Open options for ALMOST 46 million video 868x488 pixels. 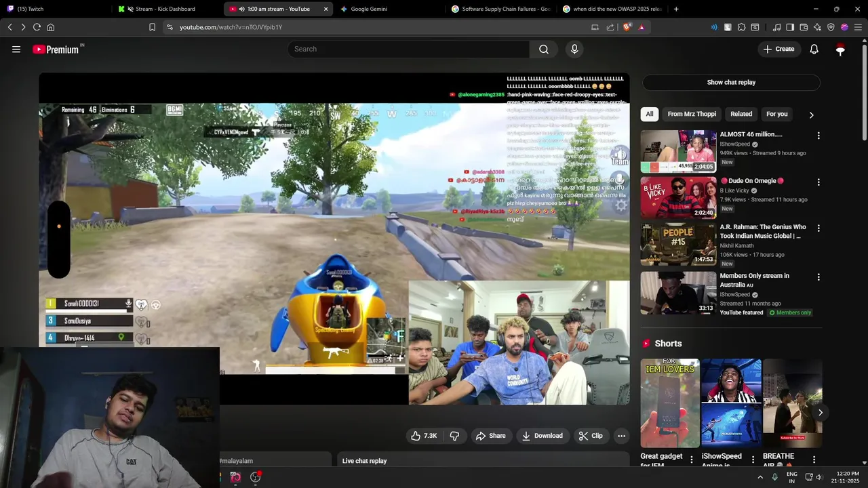coord(818,136)
